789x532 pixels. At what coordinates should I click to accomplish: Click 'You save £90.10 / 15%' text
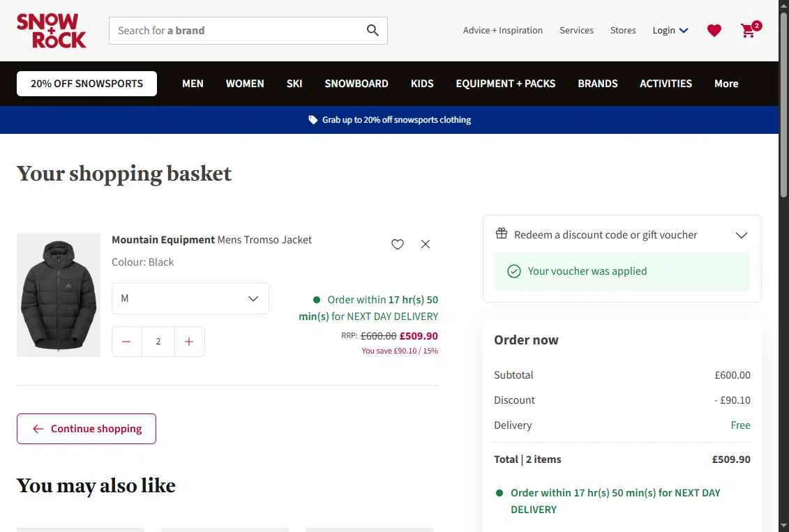click(x=400, y=351)
